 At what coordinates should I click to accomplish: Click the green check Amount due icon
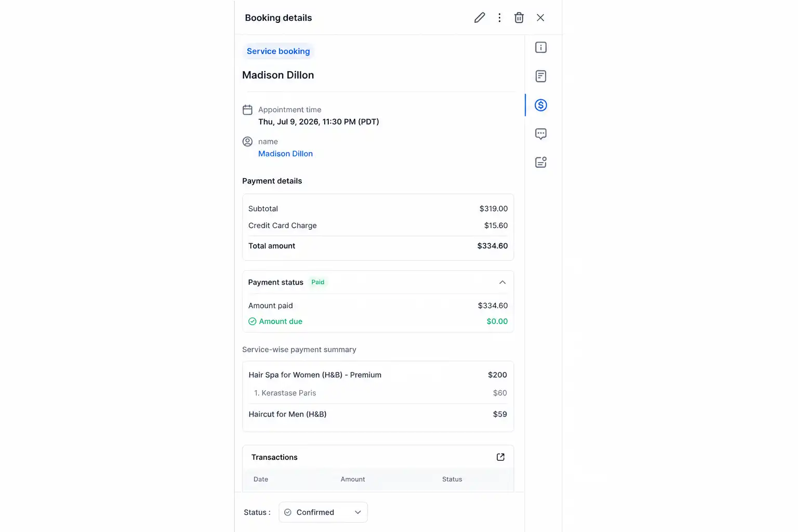click(252, 322)
